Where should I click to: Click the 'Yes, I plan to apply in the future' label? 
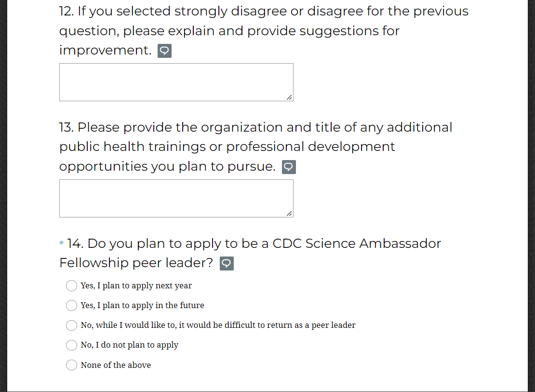(x=142, y=306)
